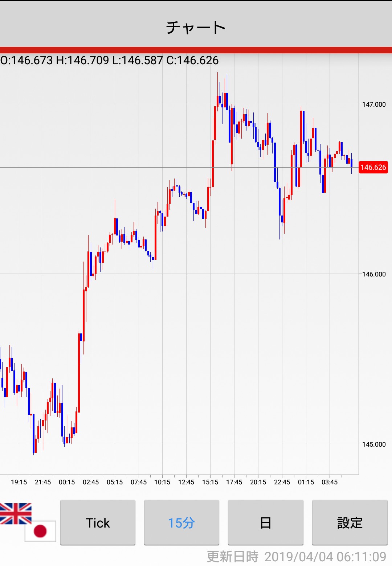The image size is (392, 566).
Task: Click the 146.000 price axis label
Action: pos(374,274)
